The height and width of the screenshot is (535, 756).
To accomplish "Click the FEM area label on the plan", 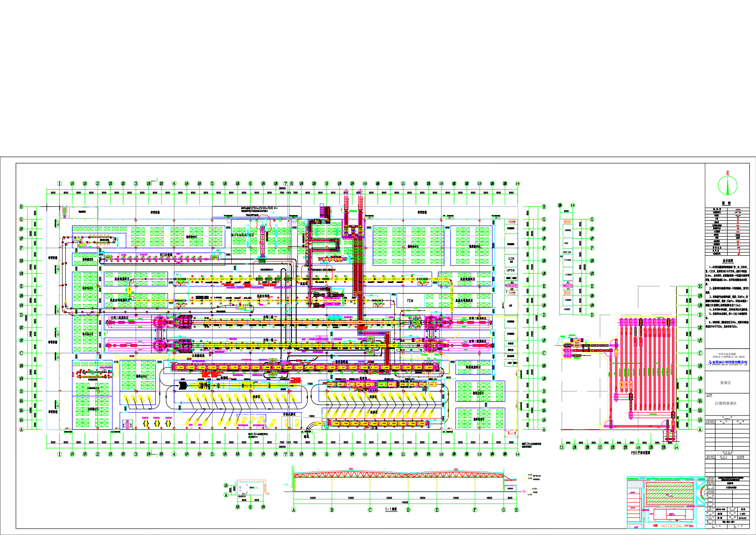I will (410, 301).
